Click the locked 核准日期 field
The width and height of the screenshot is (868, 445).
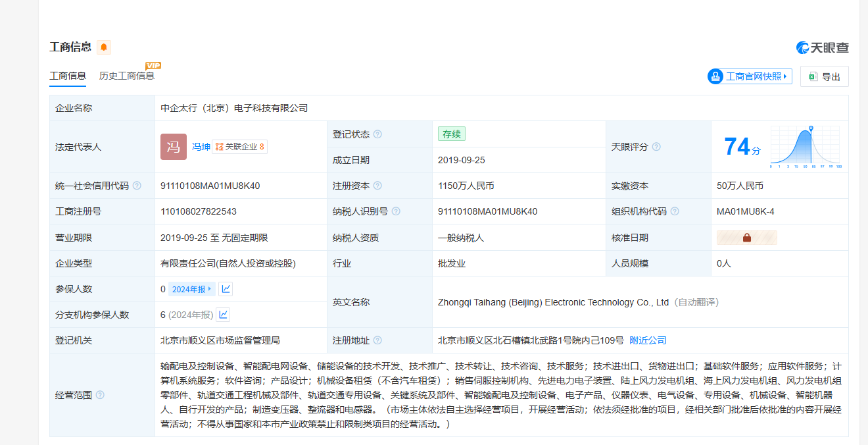pyautogui.click(x=746, y=238)
